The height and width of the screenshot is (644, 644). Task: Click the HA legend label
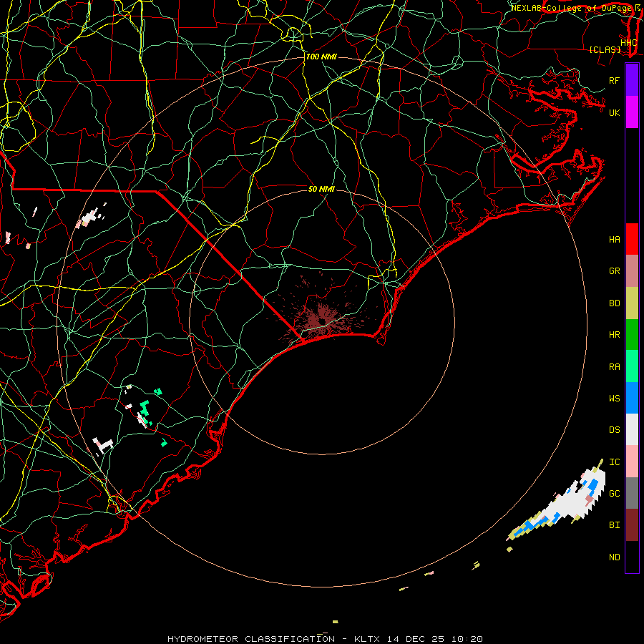pos(614,239)
